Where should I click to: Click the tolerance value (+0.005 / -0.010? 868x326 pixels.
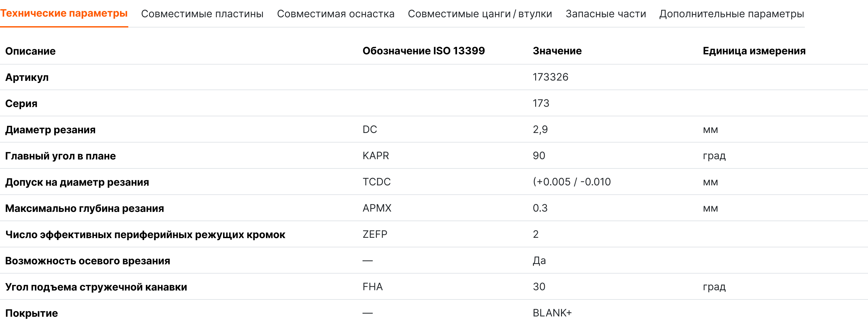[x=572, y=182]
